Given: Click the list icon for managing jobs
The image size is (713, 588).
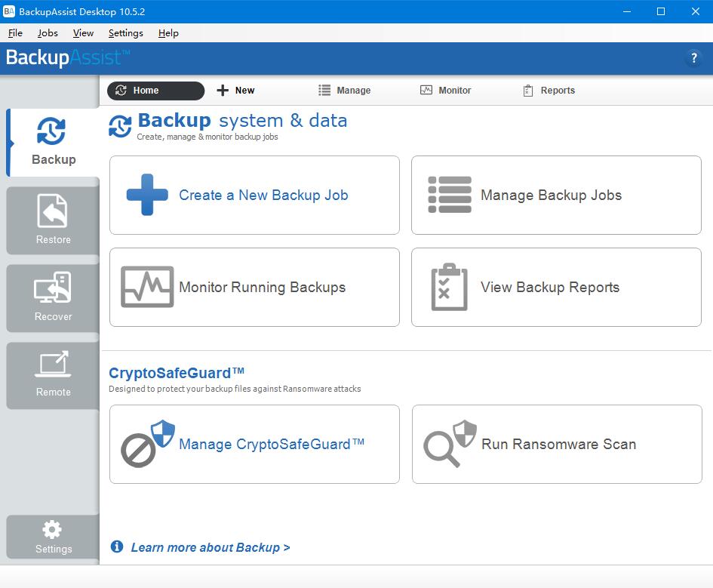Looking at the screenshot, I should tap(450, 195).
